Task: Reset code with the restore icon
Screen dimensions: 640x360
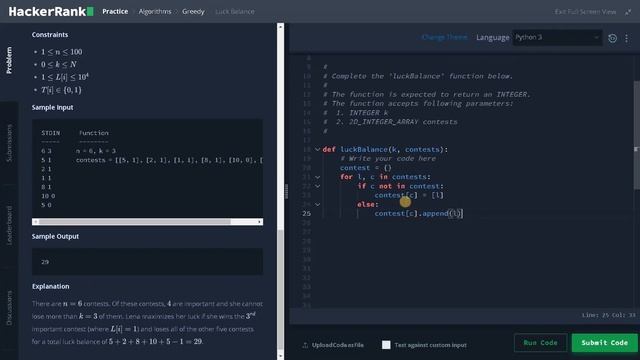Action: (612, 38)
